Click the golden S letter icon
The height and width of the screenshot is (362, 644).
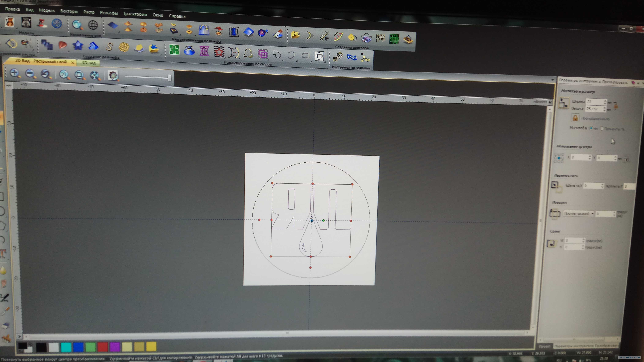(x=109, y=46)
